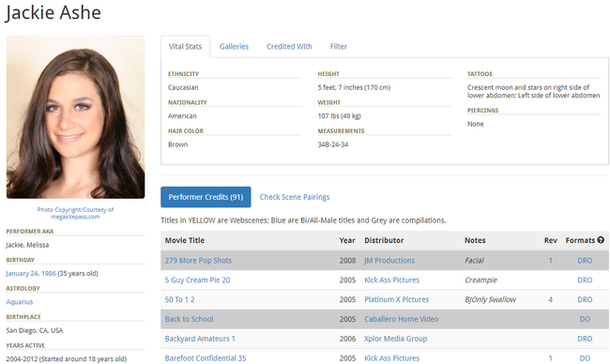Open the Galleries tab
This screenshot has width=610, height=364.
pos(234,46)
